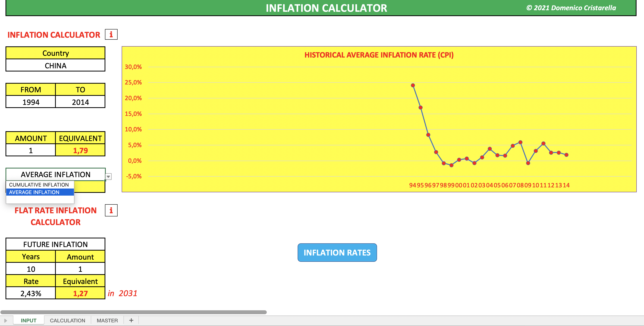The width and height of the screenshot is (644, 326).
Task: Click the -5,0% axis label
Action: pyautogui.click(x=134, y=176)
